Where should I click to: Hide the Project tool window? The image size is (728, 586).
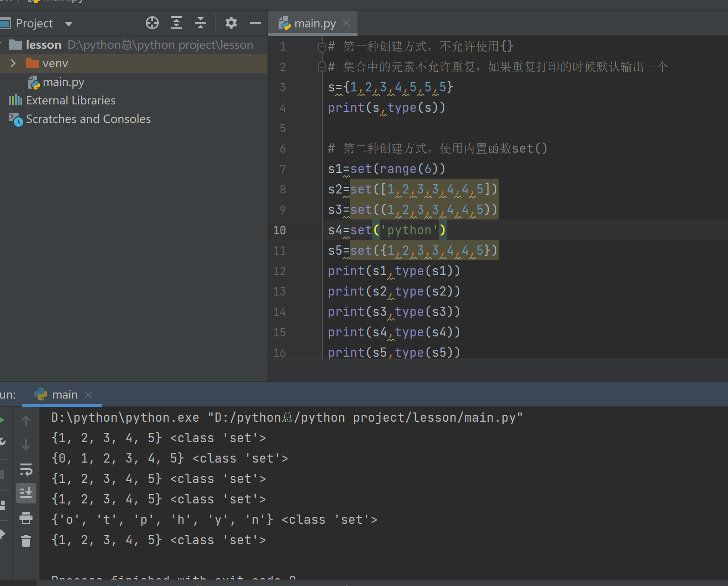(255, 23)
